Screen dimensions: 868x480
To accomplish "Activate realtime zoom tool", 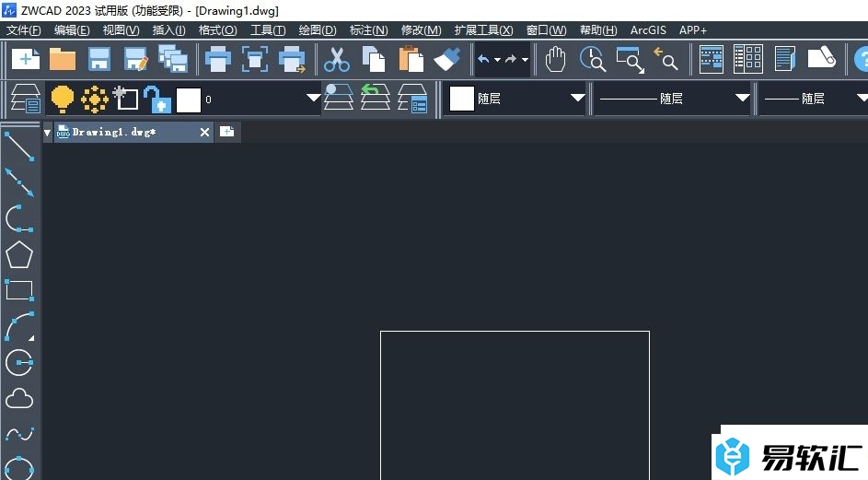I will pos(593,59).
